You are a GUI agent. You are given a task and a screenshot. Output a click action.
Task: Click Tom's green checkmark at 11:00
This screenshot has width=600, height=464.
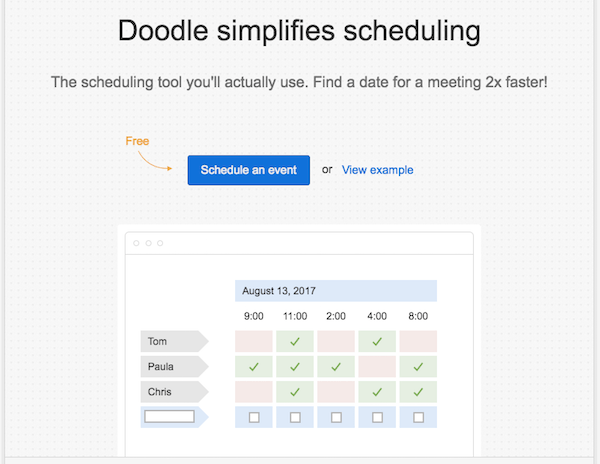(295, 342)
